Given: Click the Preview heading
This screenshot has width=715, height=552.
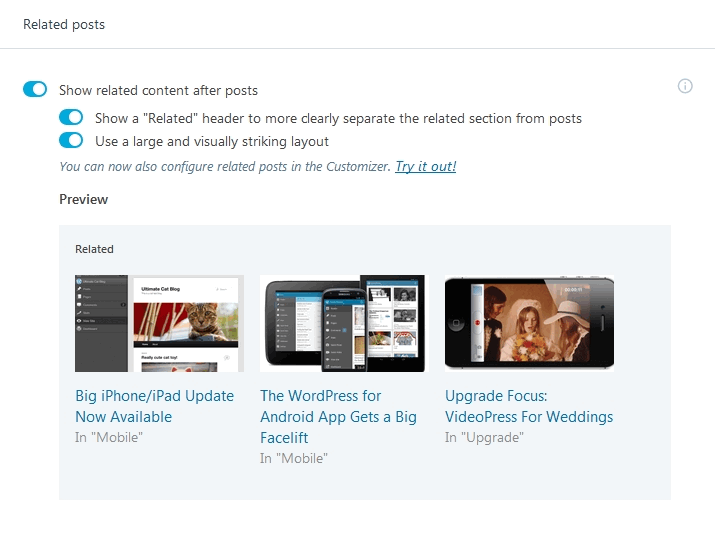Looking at the screenshot, I should [83, 199].
